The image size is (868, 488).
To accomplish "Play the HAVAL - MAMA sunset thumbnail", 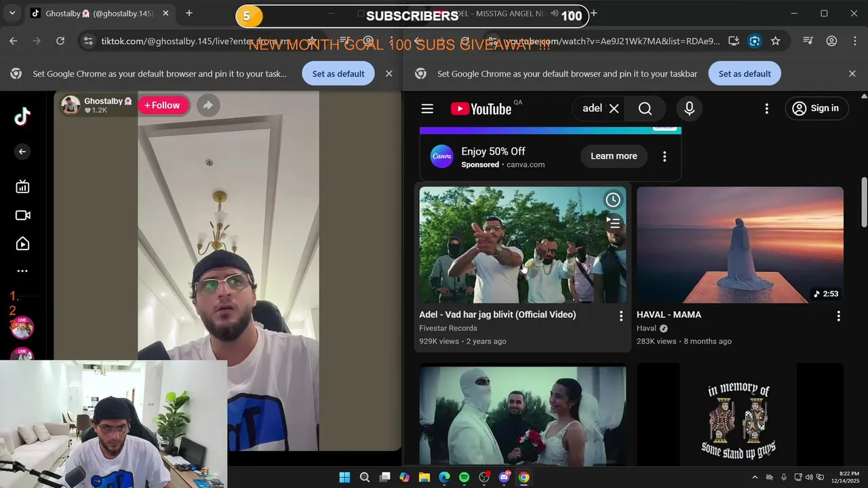I will 740,245.
